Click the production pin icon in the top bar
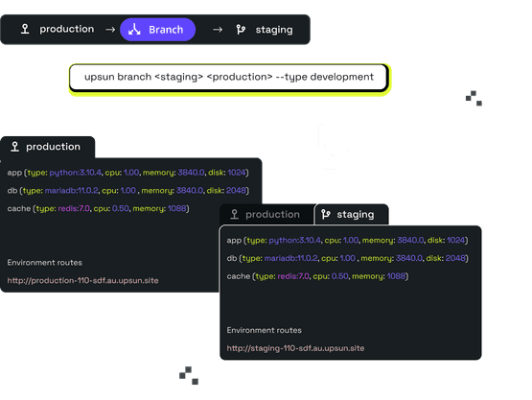 click(x=25, y=29)
